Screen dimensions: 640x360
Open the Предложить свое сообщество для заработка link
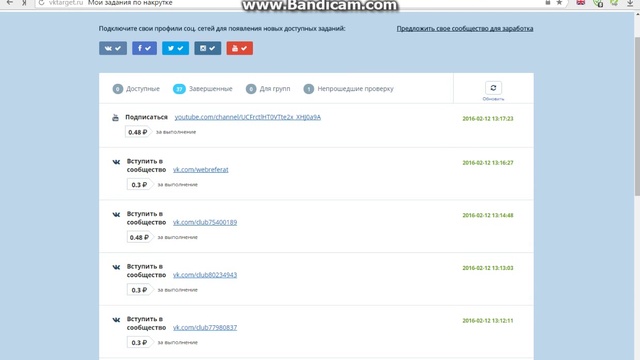(x=465, y=29)
